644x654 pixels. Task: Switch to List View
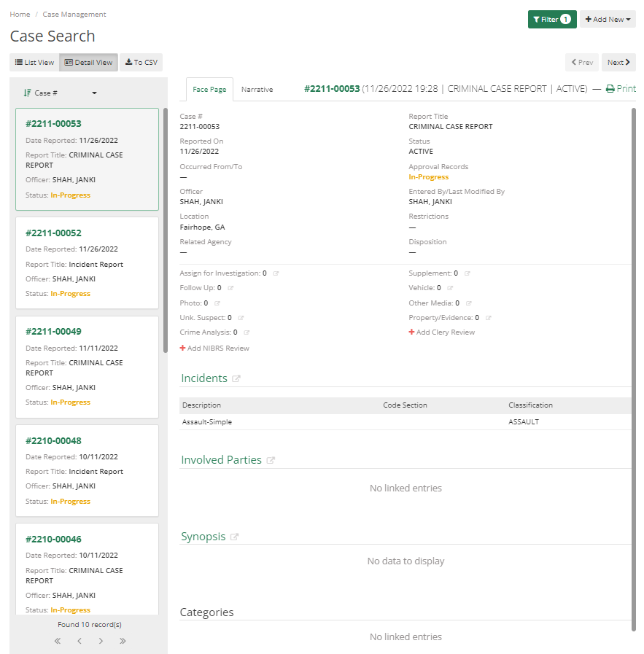pyautogui.click(x=34, y=62)
